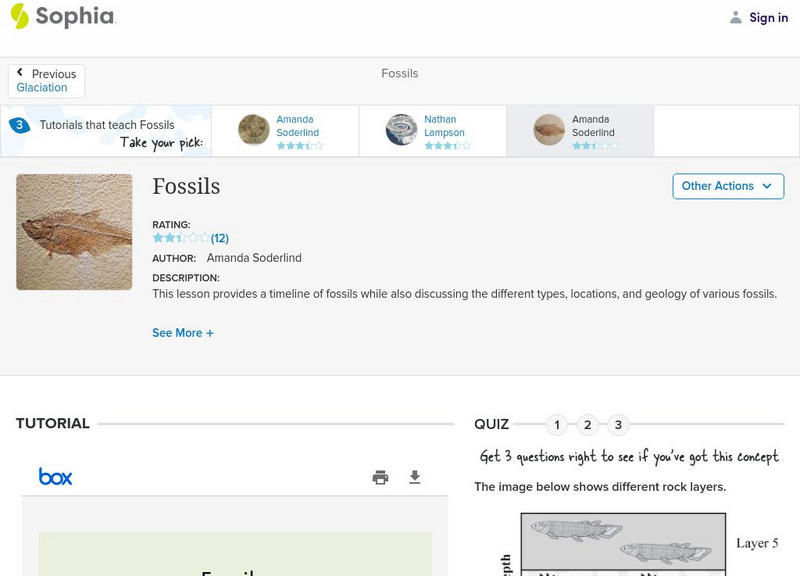Image resolution: width=800 pixels, height=576 pixels.
Task: Select quiz step 3 circle
Action: point(618,425)
